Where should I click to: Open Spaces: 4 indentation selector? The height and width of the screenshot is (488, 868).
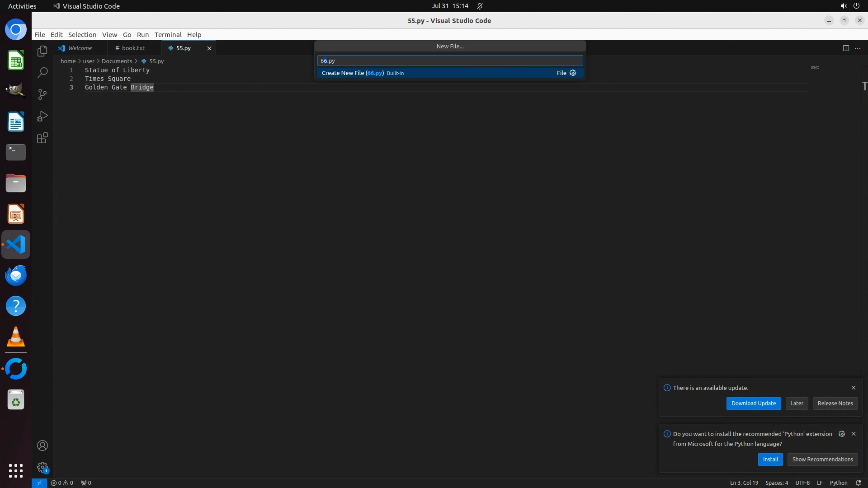pos(776,483)
